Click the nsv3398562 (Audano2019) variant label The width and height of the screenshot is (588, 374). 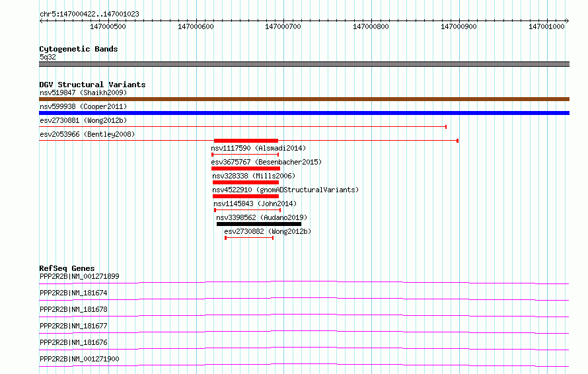pyautogui.click(x=262, y=217)
